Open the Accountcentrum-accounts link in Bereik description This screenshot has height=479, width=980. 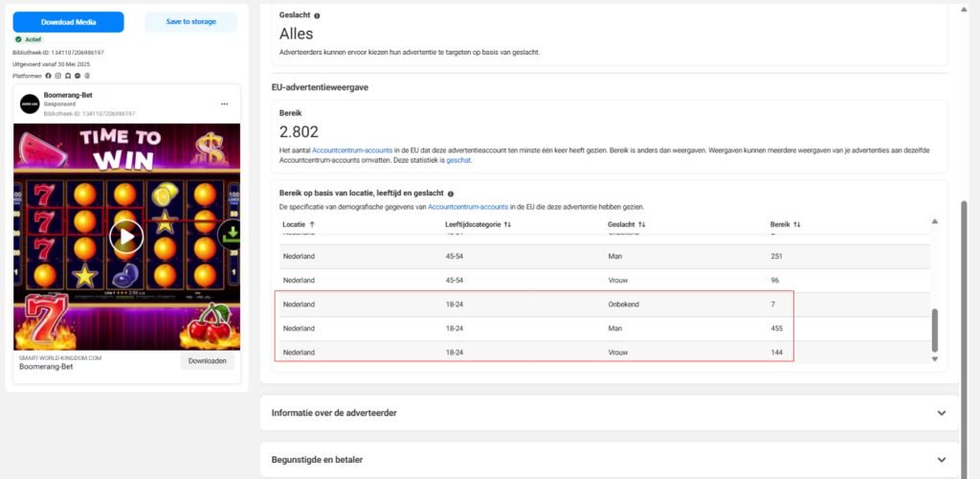click(352, 150)
